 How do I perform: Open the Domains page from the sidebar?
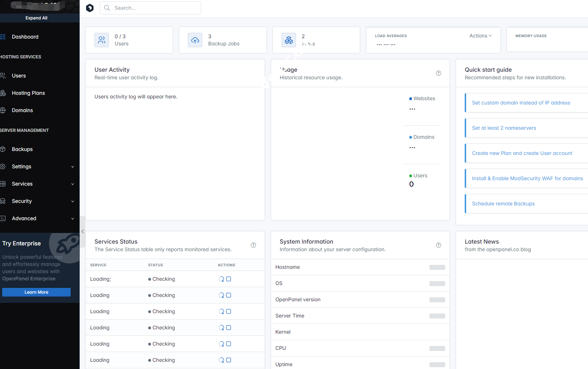pyautogui.click(x=22, y=110)
